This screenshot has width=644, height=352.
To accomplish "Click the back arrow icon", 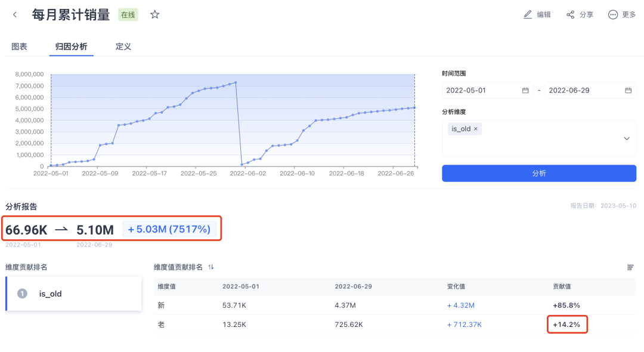I will 15,15.
